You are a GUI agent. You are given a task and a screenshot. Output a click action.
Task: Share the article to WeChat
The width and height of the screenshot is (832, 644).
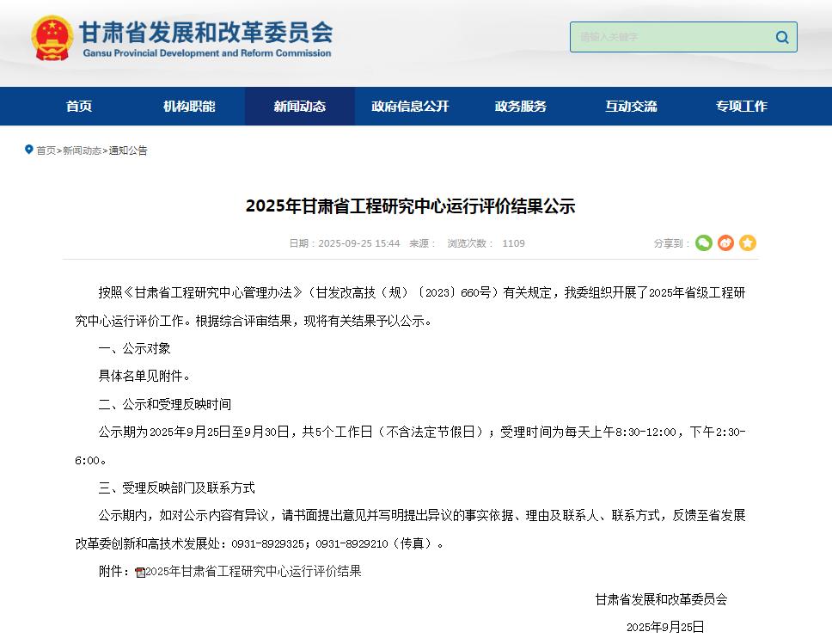704,243
